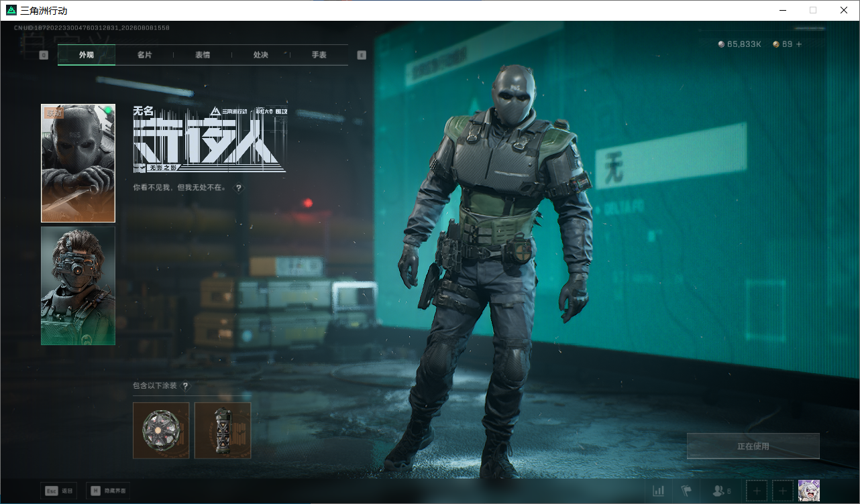The width and height of the screenshot is (860, 504).
Task: Minimize the 三角洲行动 window
Action: pyautogui.click(x=782, y=10)
